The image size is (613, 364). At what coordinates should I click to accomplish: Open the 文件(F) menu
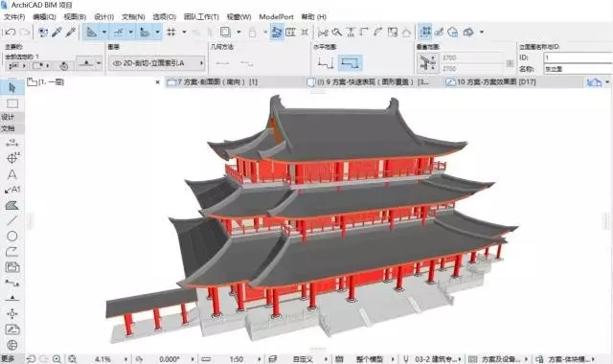coord(14,17)
